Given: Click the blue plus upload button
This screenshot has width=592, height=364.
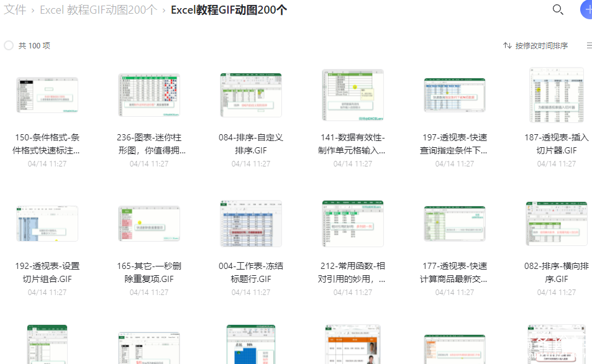Looking at the screenshot, I should 586,9.
